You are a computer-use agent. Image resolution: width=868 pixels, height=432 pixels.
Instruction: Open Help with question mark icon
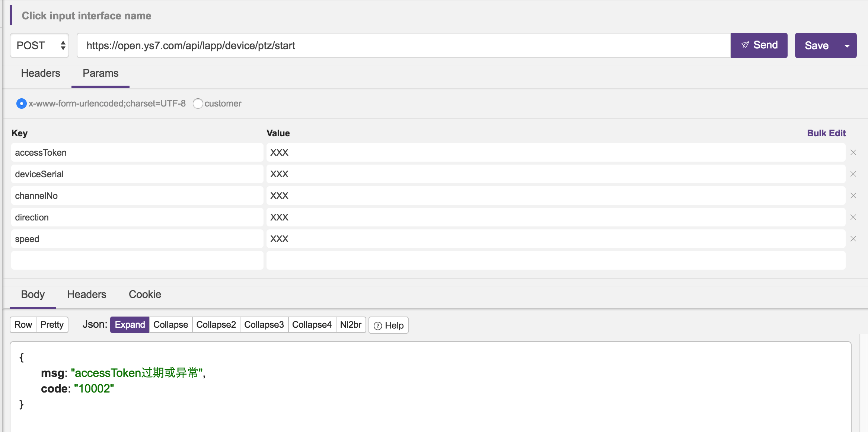click(x=388, y=325)
